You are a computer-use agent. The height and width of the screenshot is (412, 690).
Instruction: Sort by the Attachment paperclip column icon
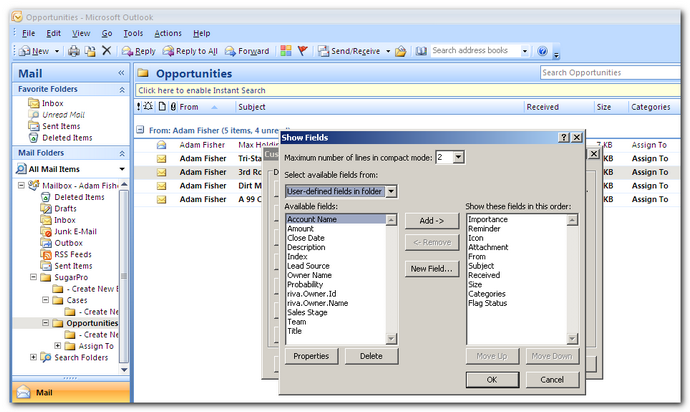click(x=173, y=107)
